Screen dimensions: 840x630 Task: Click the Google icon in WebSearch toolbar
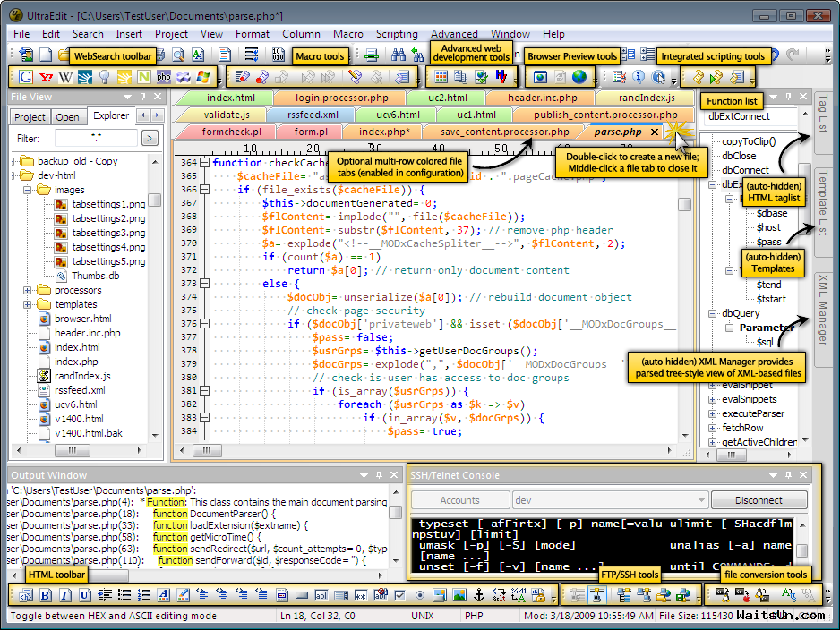coord(26,77)
